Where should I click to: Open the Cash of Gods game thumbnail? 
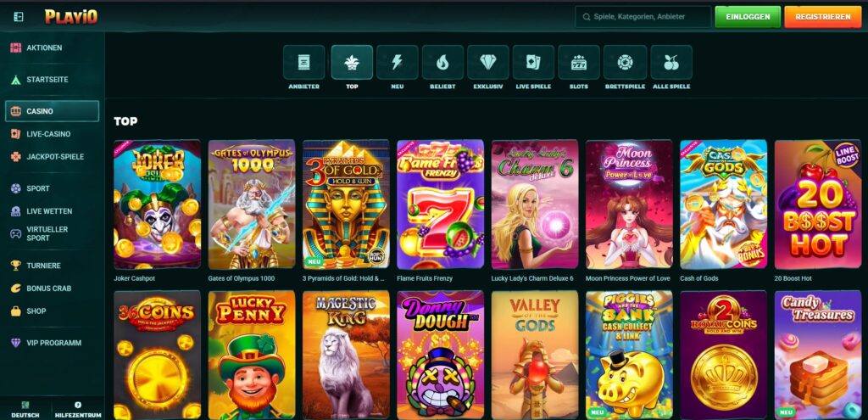click(x=724, y=204)
